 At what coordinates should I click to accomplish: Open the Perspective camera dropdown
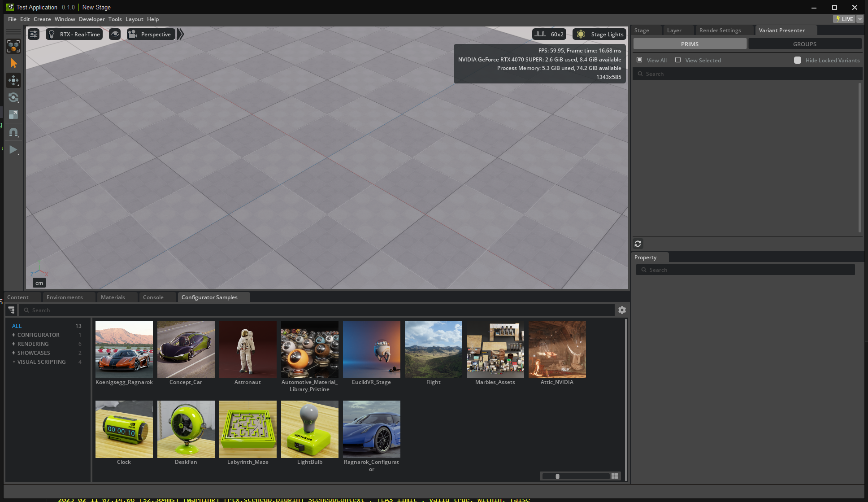[151, 34]
